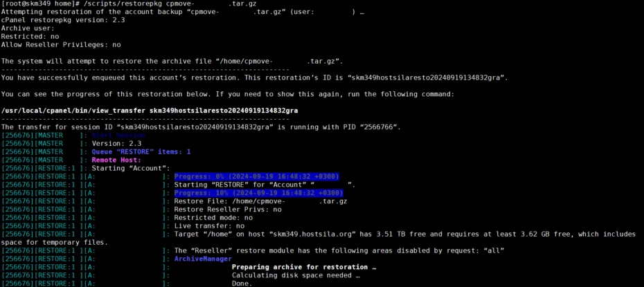The height and width of the screenshot is (287, 644).
Task: Click the bold "Preparing archive for restoration" text
Action: point(304,267)
